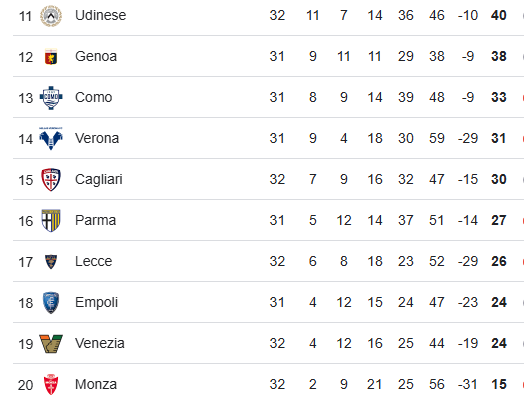Click the Venezia club crest
This screenshot has height=395, width=524.
tap(51, 344)
